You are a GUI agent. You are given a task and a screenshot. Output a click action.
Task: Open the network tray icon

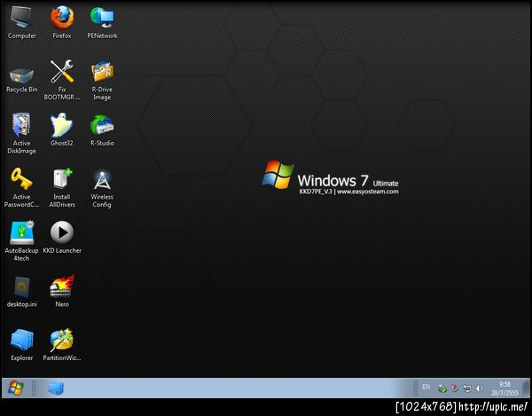pyautogui.click(x=467, y=389)
